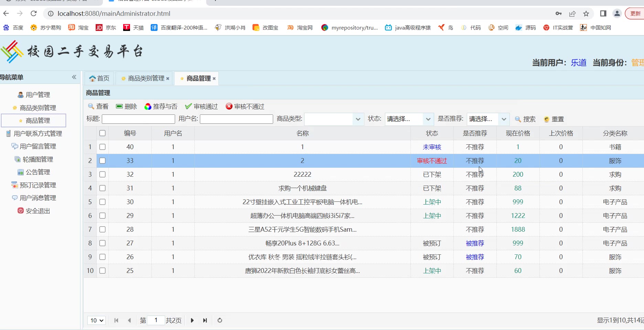Open the 是否推荐 filter dropdown
644x330 pixels.
[x=504, y=119]
